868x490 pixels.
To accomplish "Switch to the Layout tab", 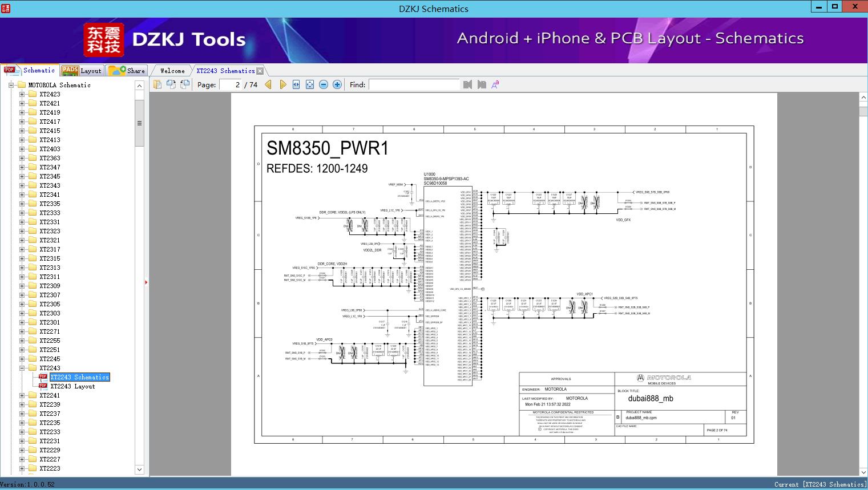I will [82, 71].
